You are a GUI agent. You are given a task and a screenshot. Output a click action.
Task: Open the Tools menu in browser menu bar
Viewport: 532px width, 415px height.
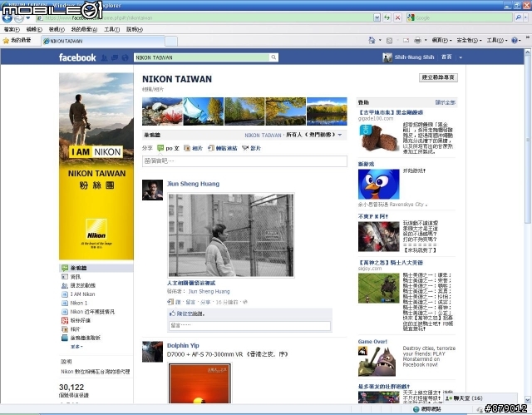(x=111, y=29)
